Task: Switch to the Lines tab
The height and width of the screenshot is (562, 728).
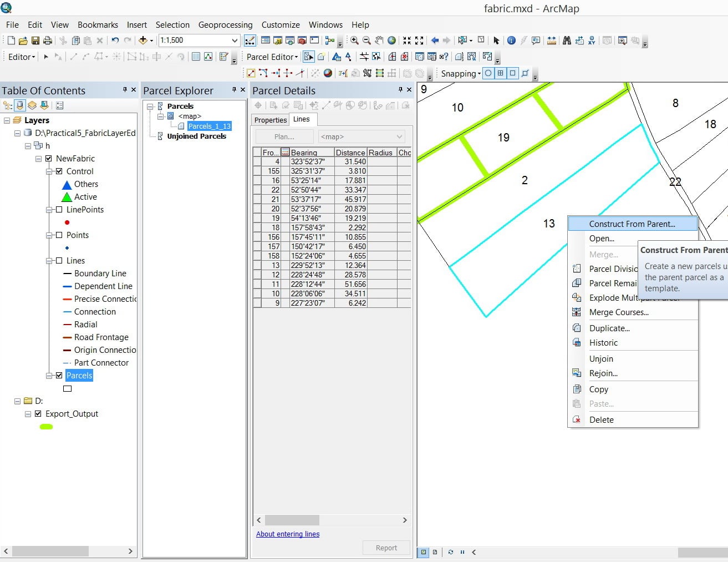Action: [302, 119]
